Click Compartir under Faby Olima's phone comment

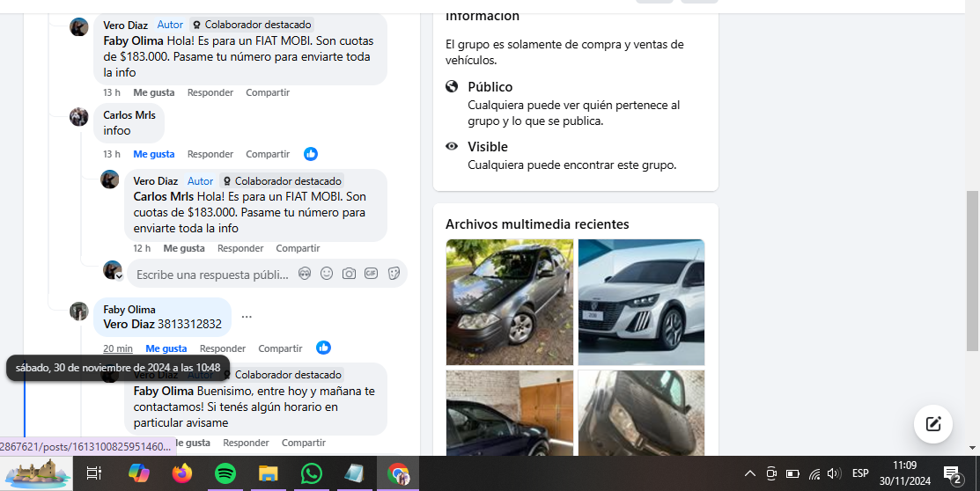[280, 348]
